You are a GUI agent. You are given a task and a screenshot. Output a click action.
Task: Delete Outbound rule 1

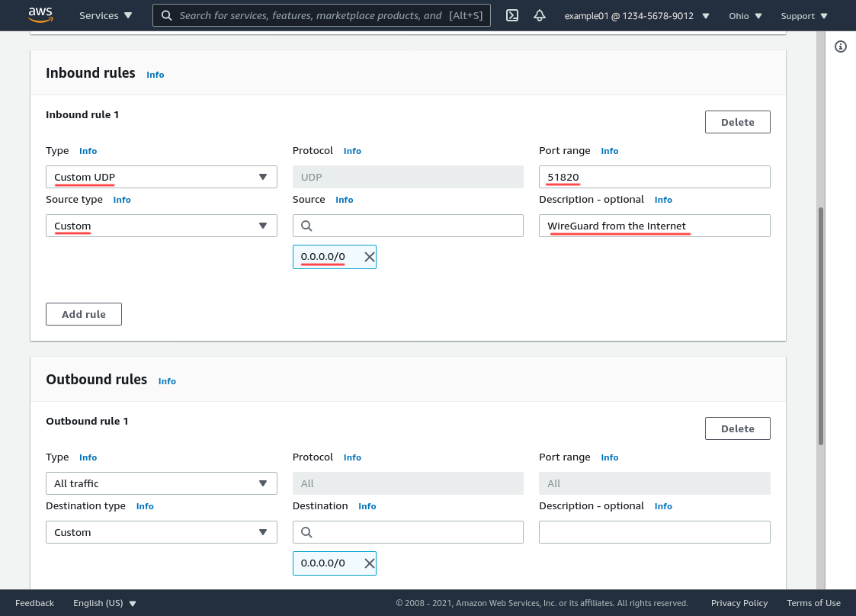click(x=738, y=428)
